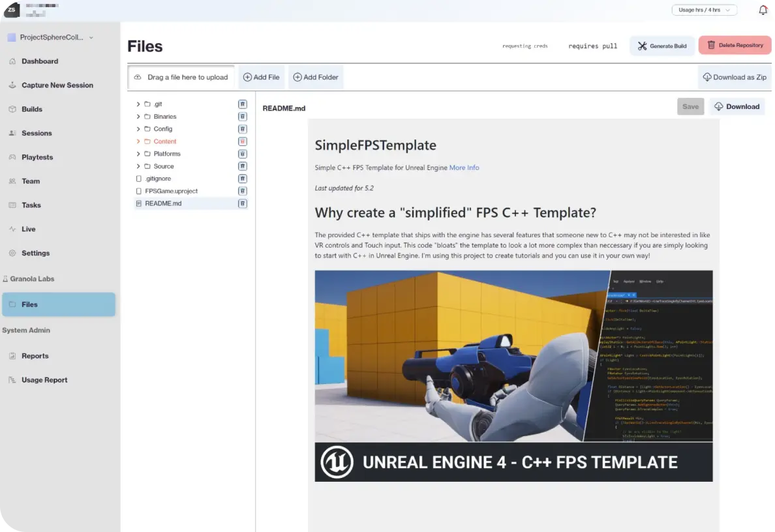Open the Usage hrs / 4 hrs dropdown
This screenshot has width=775, height=532.
click(704, 10)
